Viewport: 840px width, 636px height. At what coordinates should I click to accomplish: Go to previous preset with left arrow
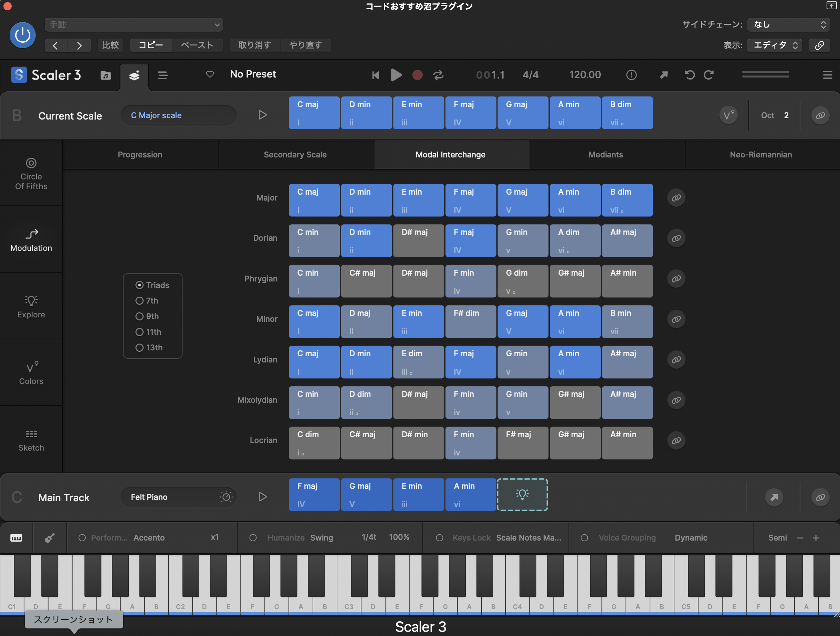pyautogui.click(x=56, y=45)
